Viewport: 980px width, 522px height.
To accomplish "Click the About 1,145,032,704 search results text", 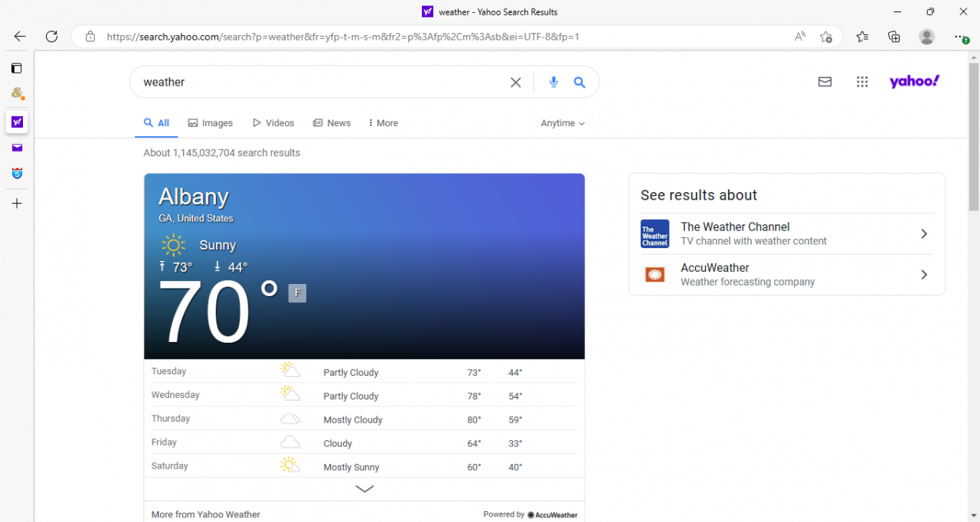I will click(x=221, y=153).
